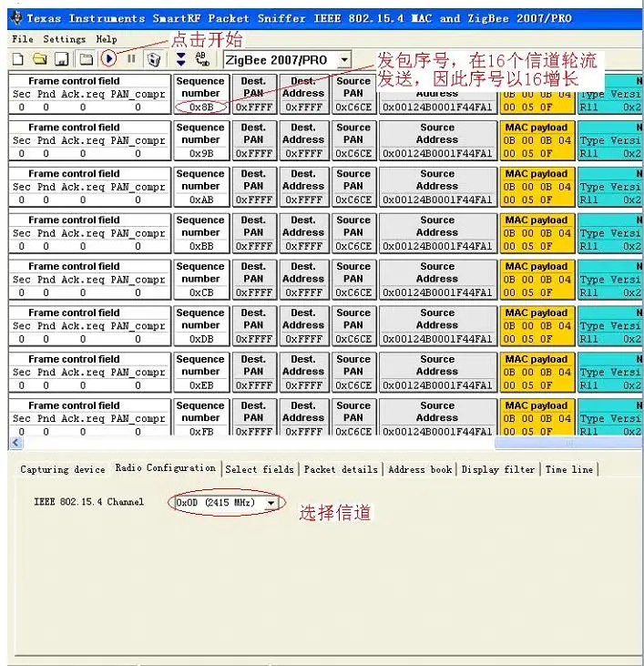Click the Frame control field cell in the 0xEB row
The height and width of the screenshot is (666, 644).
tap(89, 372)
